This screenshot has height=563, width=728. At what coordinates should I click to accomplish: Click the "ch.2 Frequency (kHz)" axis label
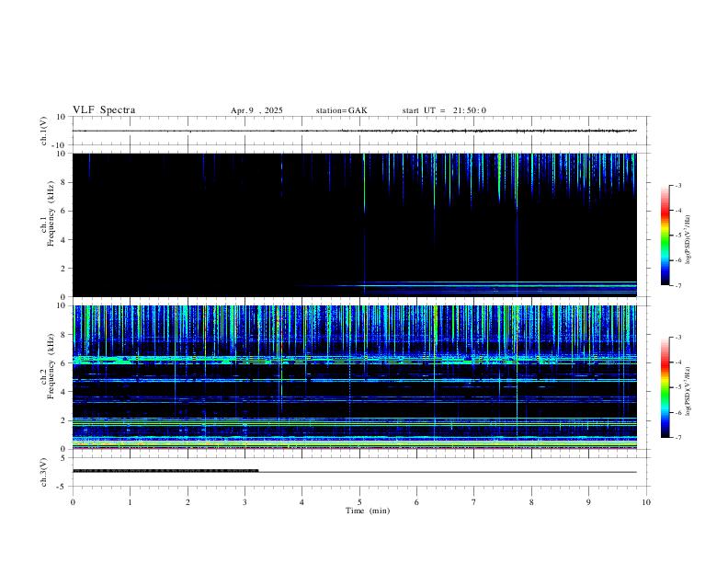point(48,366)
